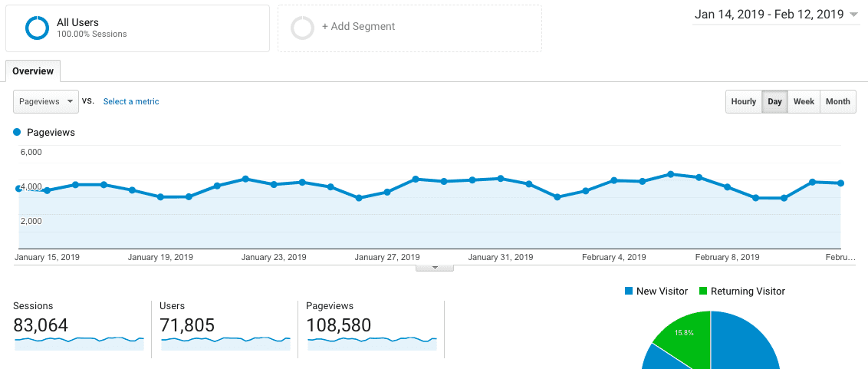Click the 2,000 y-axis label
Screen dimensions: 868x369
coord(31,220)
